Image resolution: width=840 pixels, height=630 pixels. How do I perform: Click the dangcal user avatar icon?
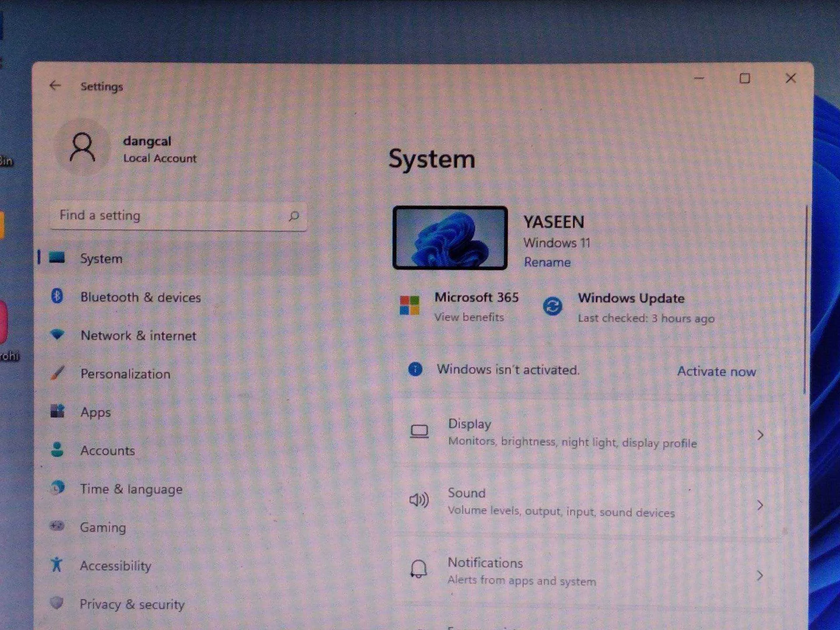[82, 147]
